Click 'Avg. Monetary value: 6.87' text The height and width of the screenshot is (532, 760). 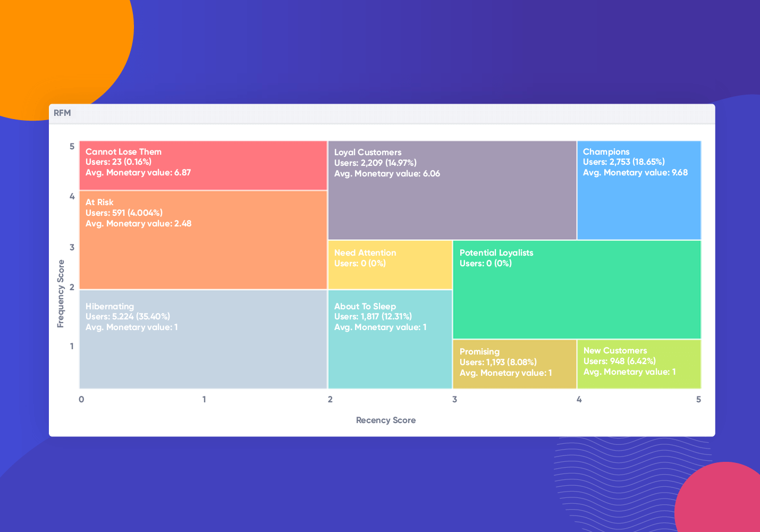pyautogui.click(x=138, y=173)
